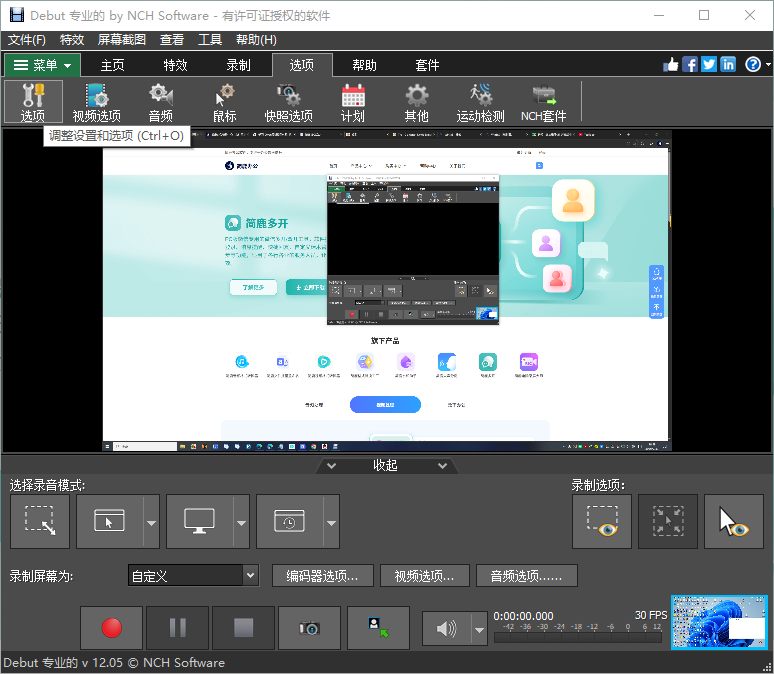774x674 pixels.
Task: Toggle show cursor while recording option
Action: click(733, 521)
